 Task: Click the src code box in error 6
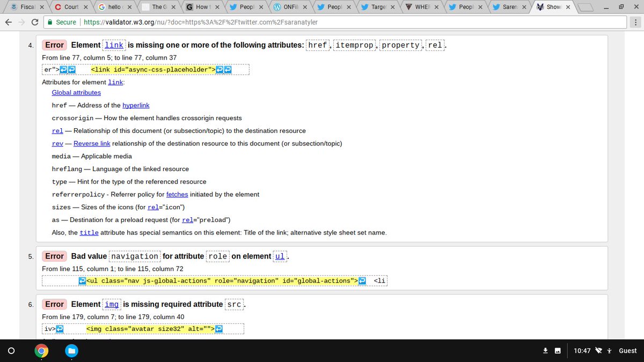(x=235, y=305)
